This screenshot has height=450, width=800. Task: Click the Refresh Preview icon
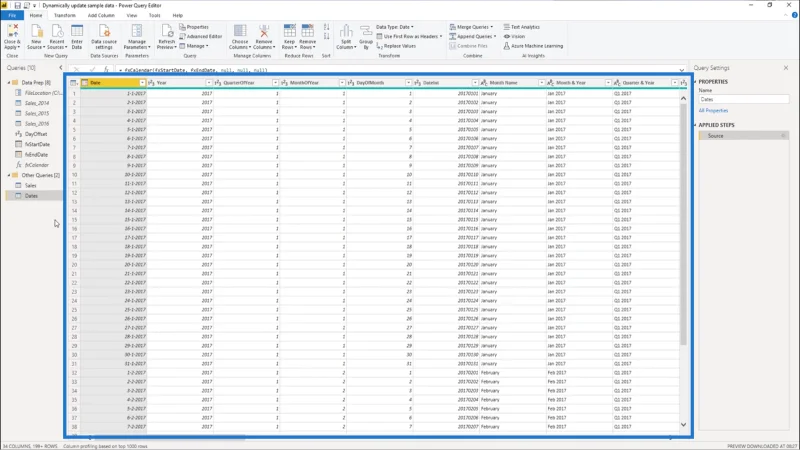tap(167, 32)
